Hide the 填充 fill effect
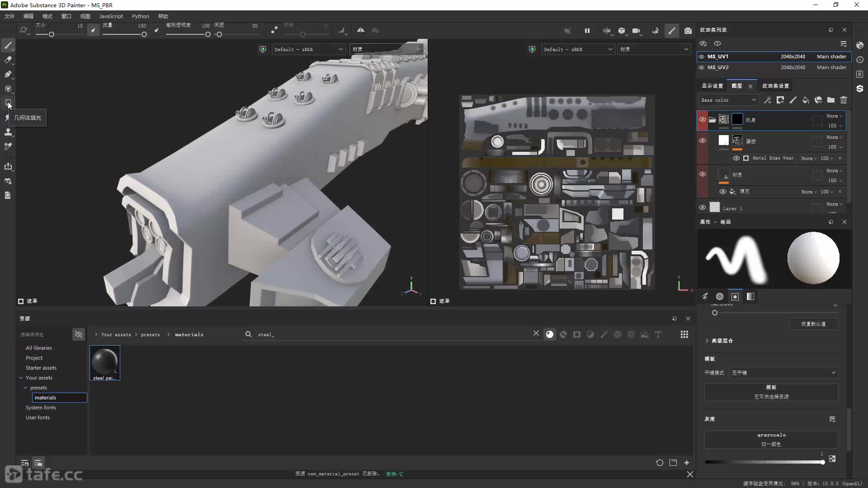This screenshot has height=488, width=868. pyautogui.click(x=723, y=192)
